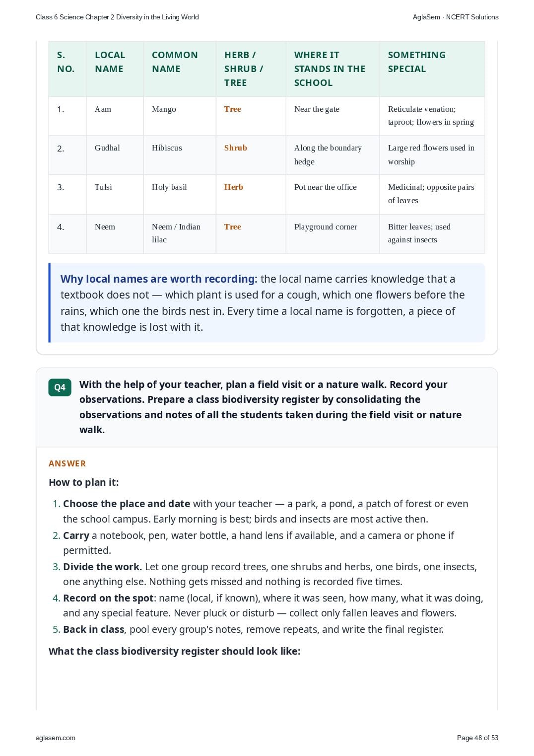
Task: Click the 'Divide the work.' list item
Action: coord(102,567)
